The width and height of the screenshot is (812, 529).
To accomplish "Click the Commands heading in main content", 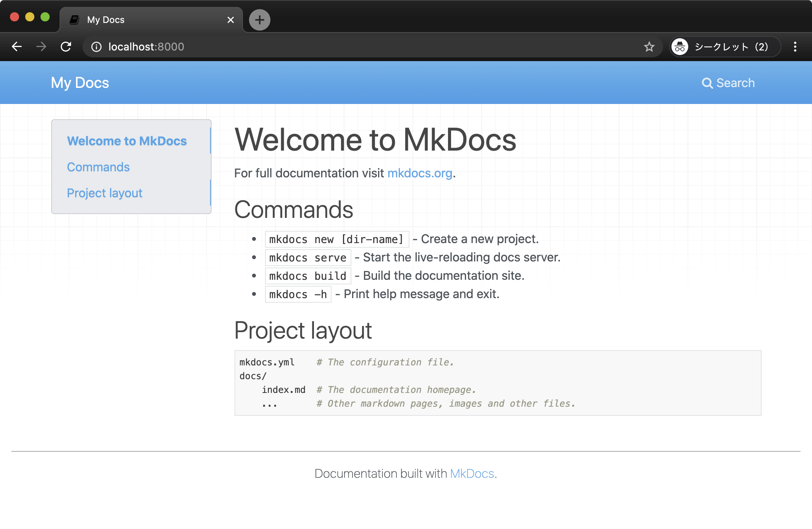I will 294,209.
